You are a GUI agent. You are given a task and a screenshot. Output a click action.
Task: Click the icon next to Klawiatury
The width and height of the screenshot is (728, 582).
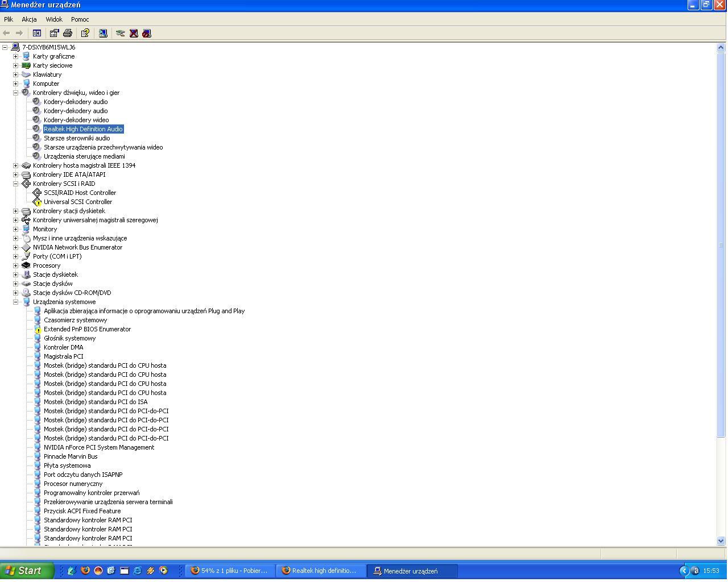[x=26, y=74]
